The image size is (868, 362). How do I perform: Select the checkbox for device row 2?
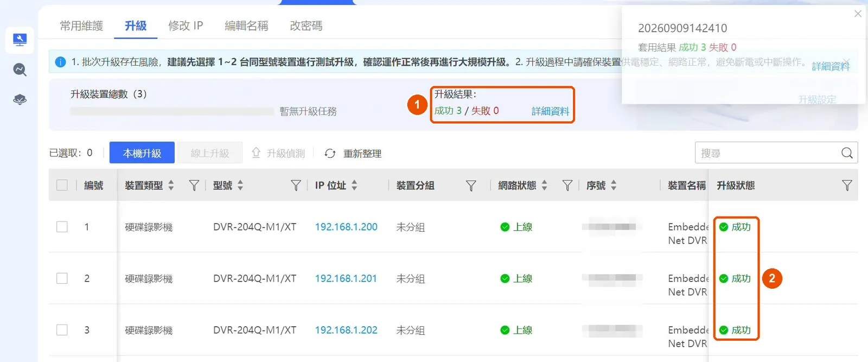pos(62,278)
